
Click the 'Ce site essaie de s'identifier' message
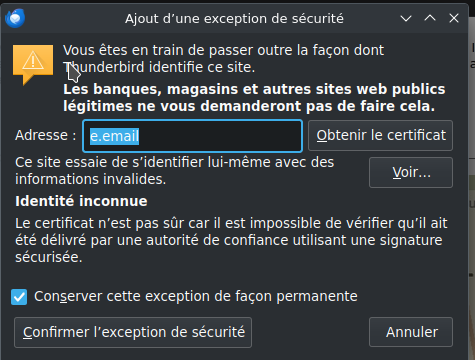(x=174, y=171)
